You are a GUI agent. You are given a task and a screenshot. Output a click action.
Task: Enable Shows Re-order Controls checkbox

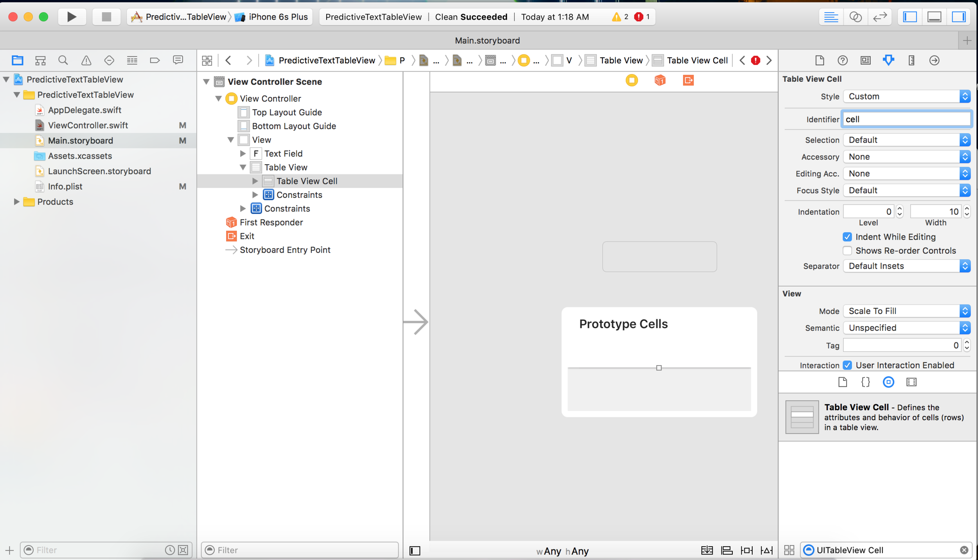coord(847,251)
